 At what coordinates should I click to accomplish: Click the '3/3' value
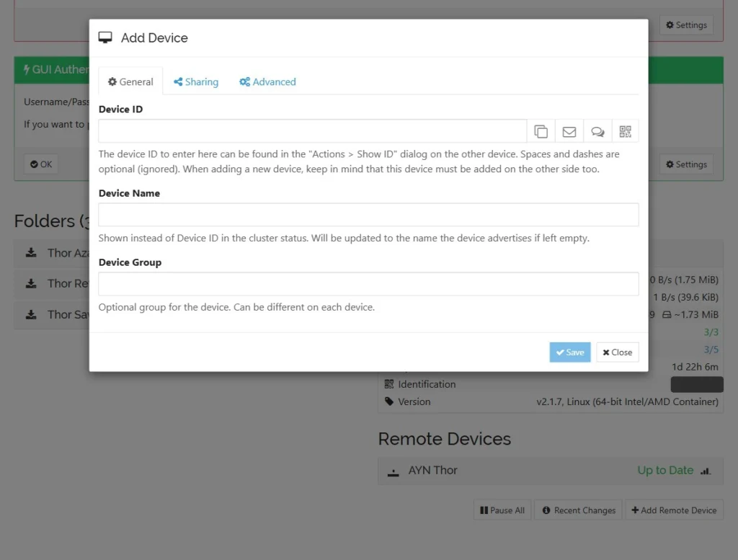[711, 332]
